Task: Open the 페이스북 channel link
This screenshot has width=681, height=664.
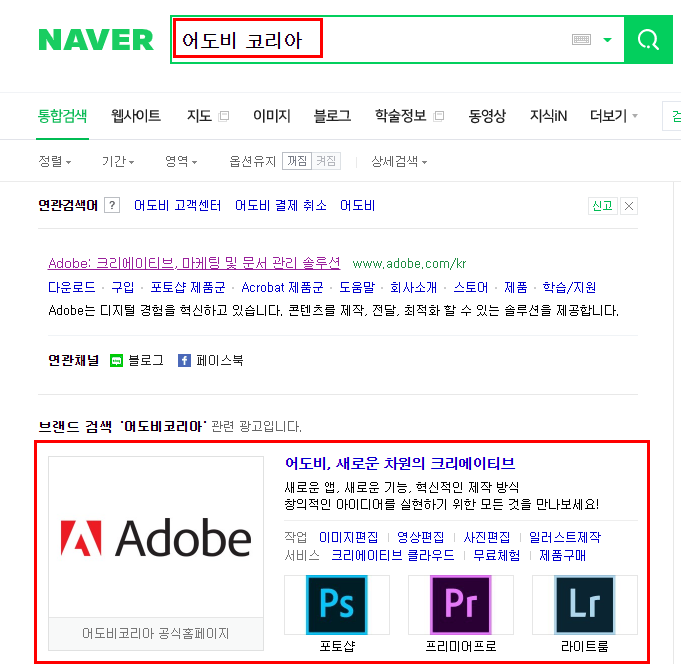Action: [x=219, y=360]
